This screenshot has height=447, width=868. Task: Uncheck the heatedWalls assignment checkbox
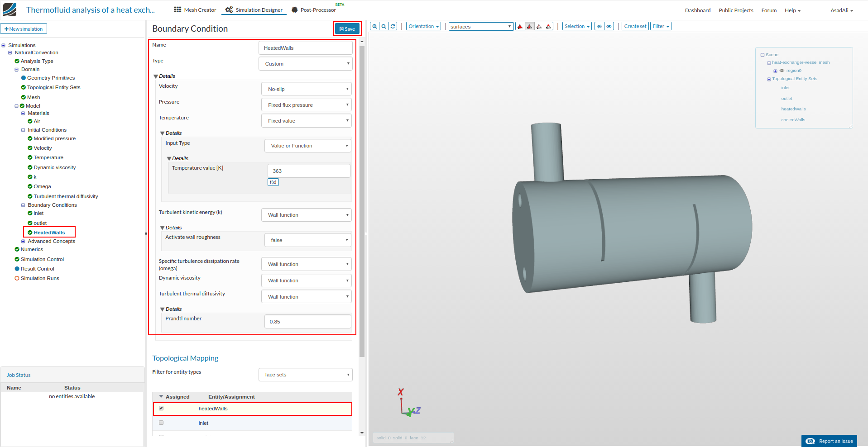161,409
